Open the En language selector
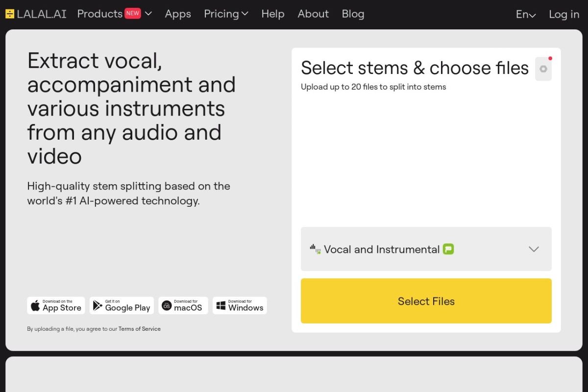Viewport: 588px width, 392px height. click(x=526, y=15)
